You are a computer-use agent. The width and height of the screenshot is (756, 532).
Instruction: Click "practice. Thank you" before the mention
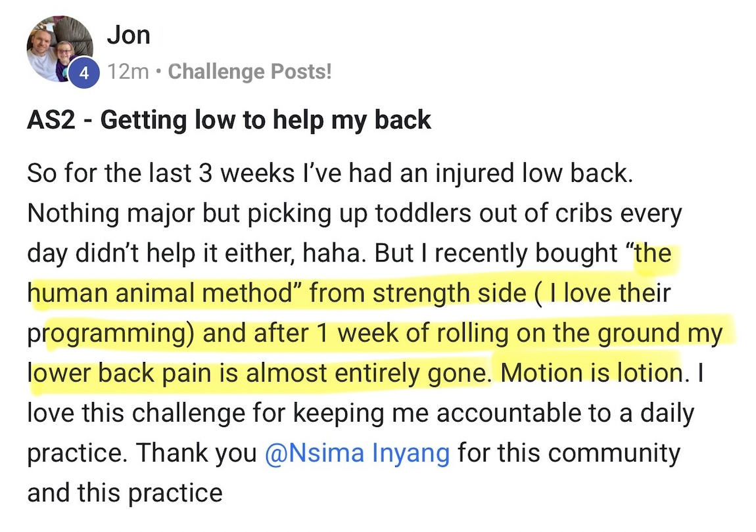tap(142, 453)
